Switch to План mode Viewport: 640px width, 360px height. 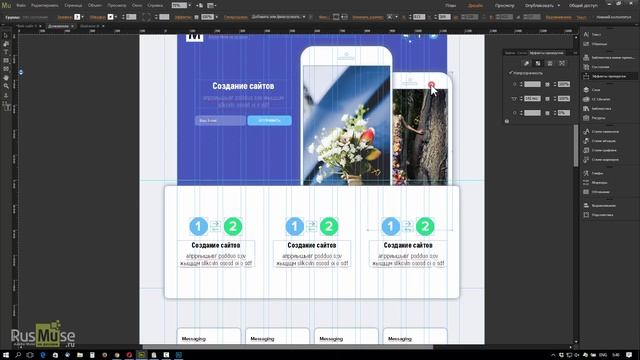[451, 6]
